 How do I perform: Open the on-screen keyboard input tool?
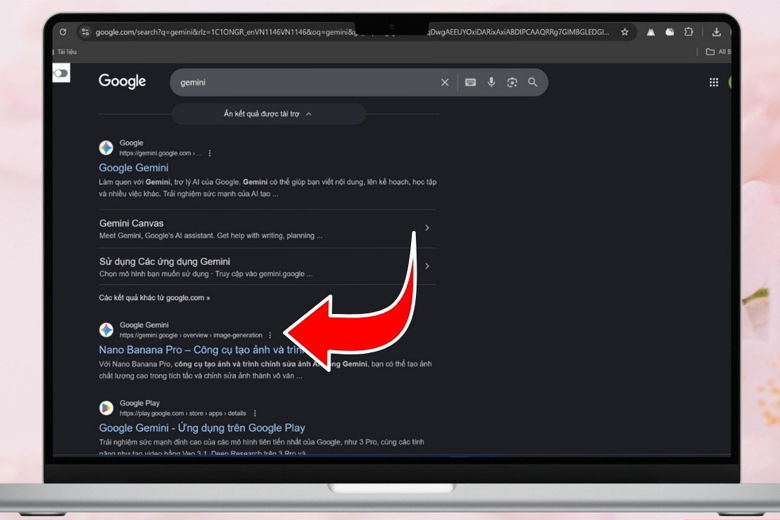point(470,82)
